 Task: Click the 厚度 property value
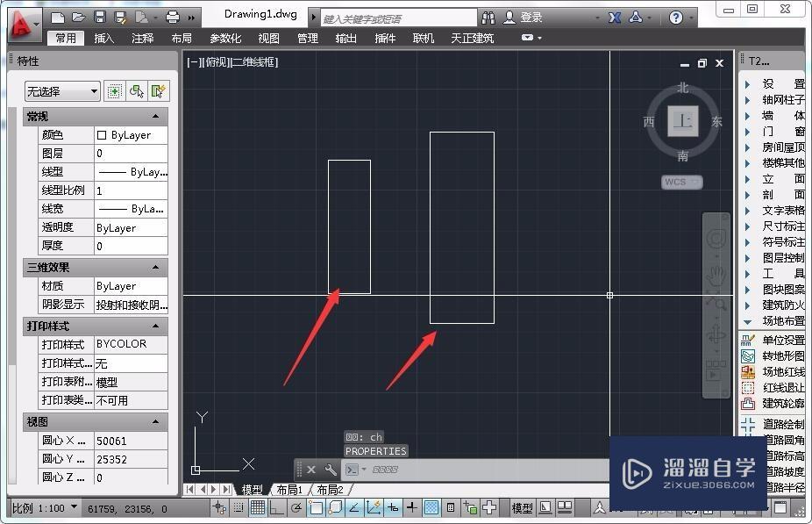click(131, 246)
